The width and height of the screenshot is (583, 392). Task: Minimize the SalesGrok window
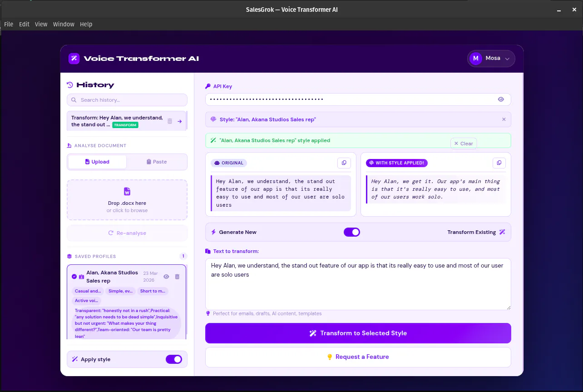coord(558,10)
